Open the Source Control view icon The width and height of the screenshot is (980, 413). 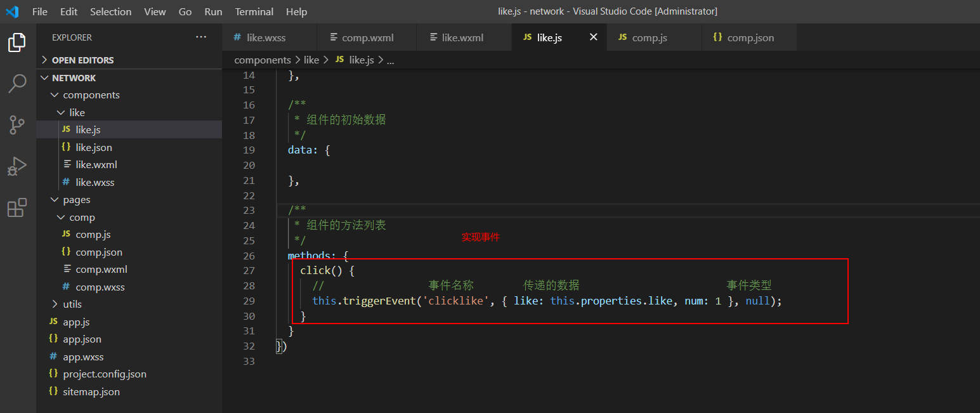click(x=17, y=125)
